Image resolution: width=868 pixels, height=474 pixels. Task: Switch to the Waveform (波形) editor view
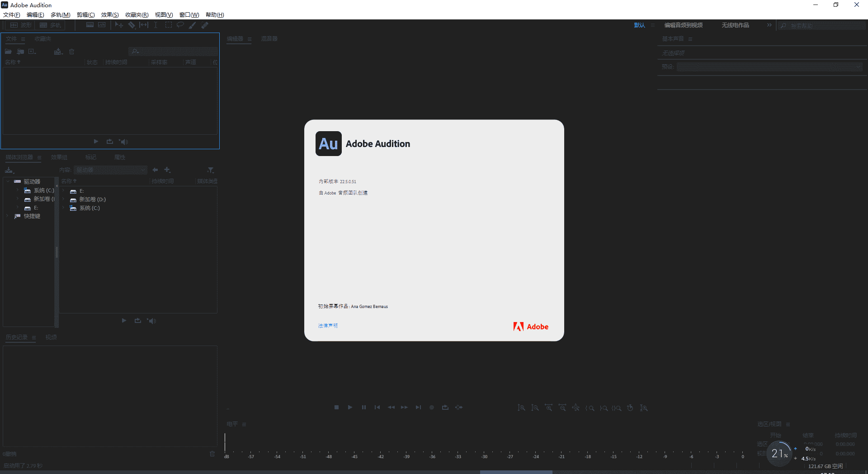click(x=21, y=25)
